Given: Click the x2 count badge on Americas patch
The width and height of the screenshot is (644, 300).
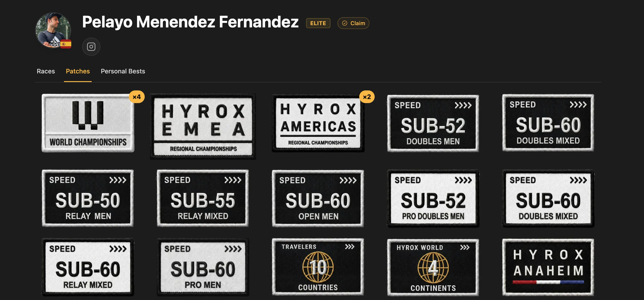Looking at the screenshot, I should point(367,97).
